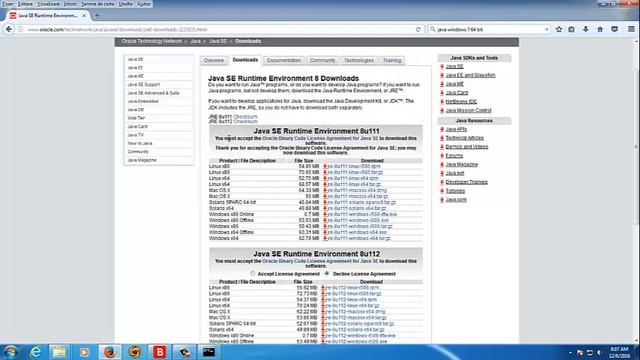This screenshot has width=640, height=360.
Task: Open Java Mission Control link
Action: pos(468,111)
